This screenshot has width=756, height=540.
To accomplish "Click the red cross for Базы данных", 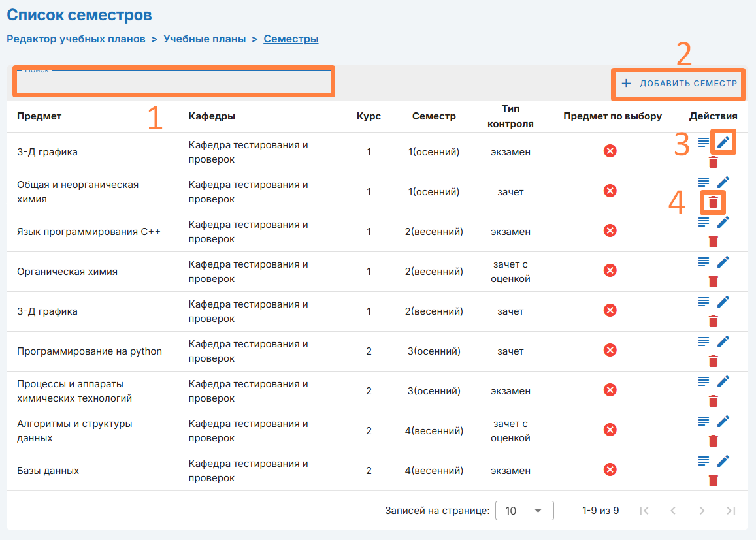I will click(x=610, y=470).
